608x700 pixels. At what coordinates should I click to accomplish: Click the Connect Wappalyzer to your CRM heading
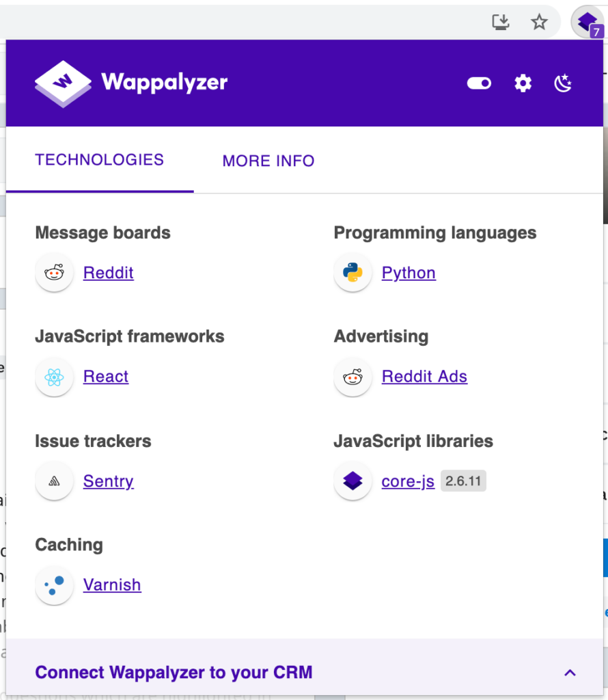click(x=174, y=673)
